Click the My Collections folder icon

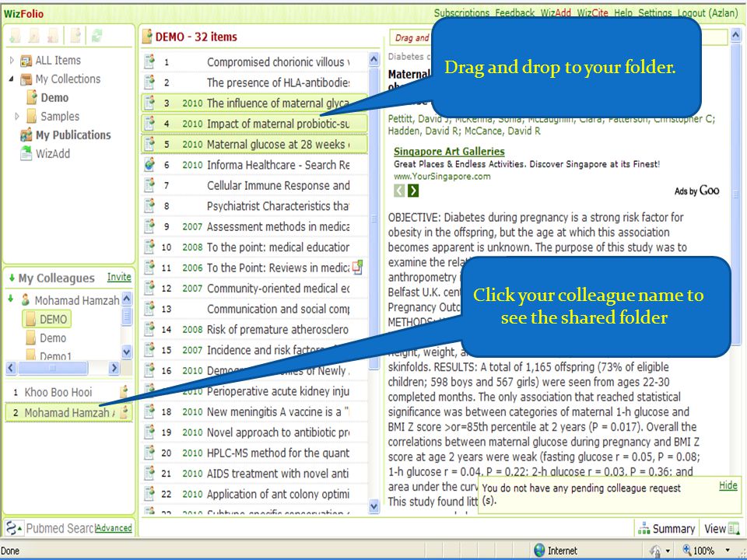click(26, 79)
